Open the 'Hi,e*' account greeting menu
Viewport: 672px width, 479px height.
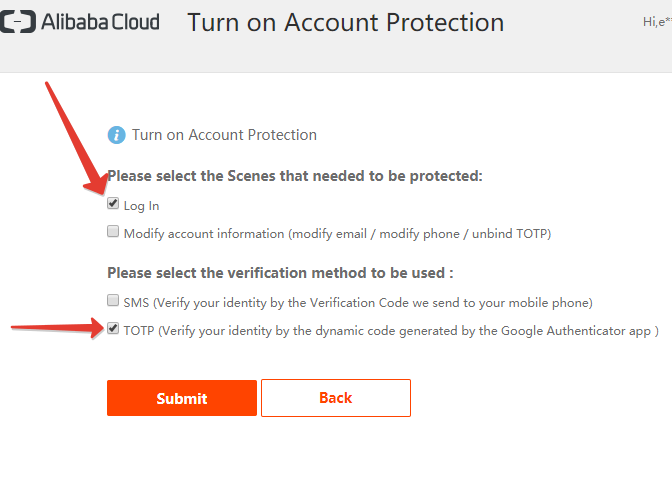(656, 21)
